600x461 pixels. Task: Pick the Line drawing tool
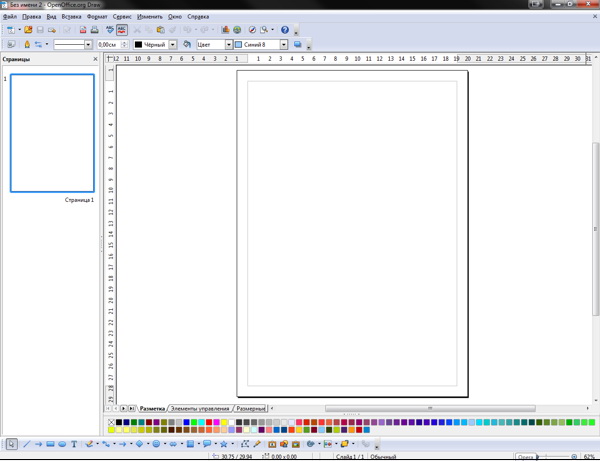point(26,444)
